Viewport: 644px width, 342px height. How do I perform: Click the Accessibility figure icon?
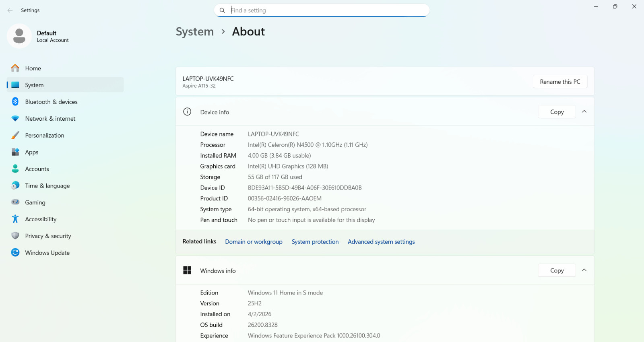(x=15, y=219)
